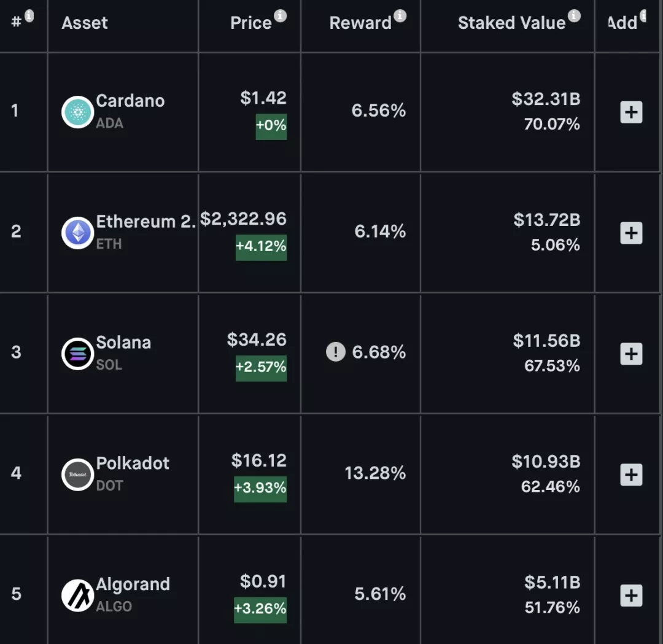Screen dimensions: 663x644
Task: Add Polkadot using its plus button
Action: [x=631, y=475]
